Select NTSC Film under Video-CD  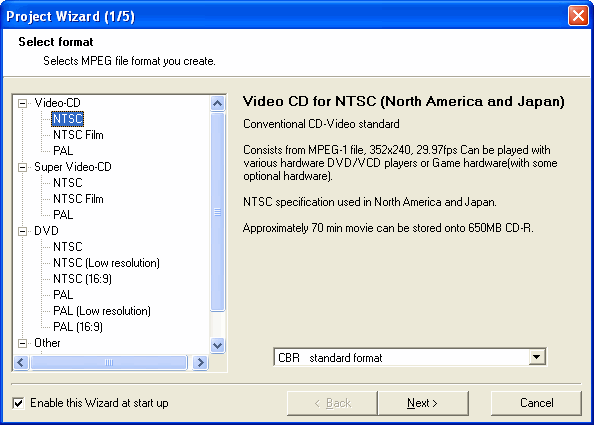click(x=78, y=135)
